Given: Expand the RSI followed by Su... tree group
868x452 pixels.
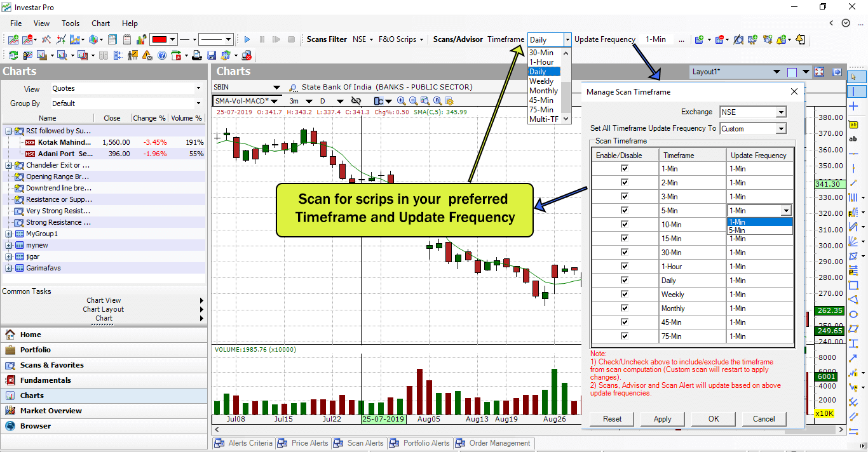Looking at the screenshot, I should tap(9, 131).
